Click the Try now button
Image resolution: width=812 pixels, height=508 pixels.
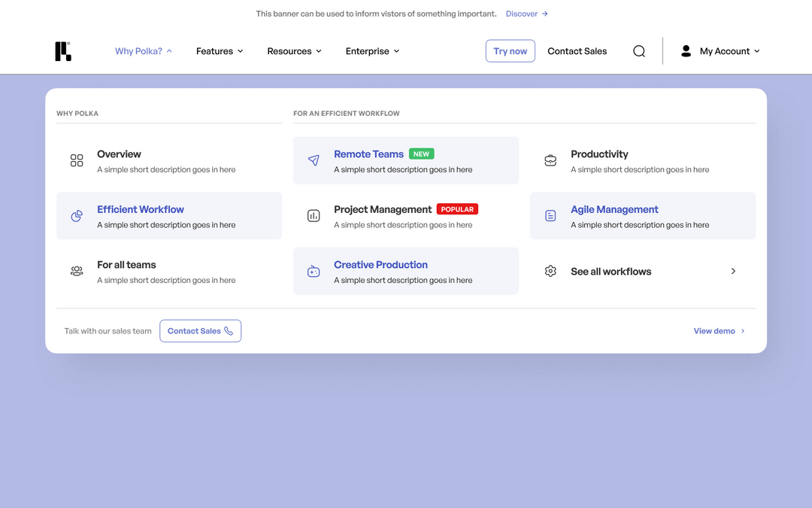tap(510, 50)
